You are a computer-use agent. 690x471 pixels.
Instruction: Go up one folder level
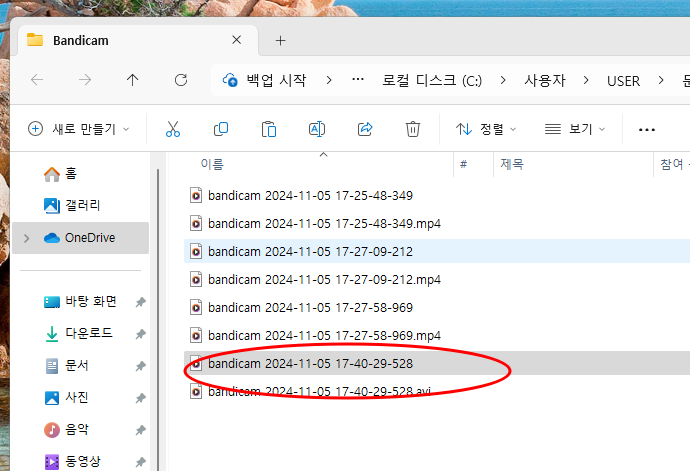tap(132, 80)
